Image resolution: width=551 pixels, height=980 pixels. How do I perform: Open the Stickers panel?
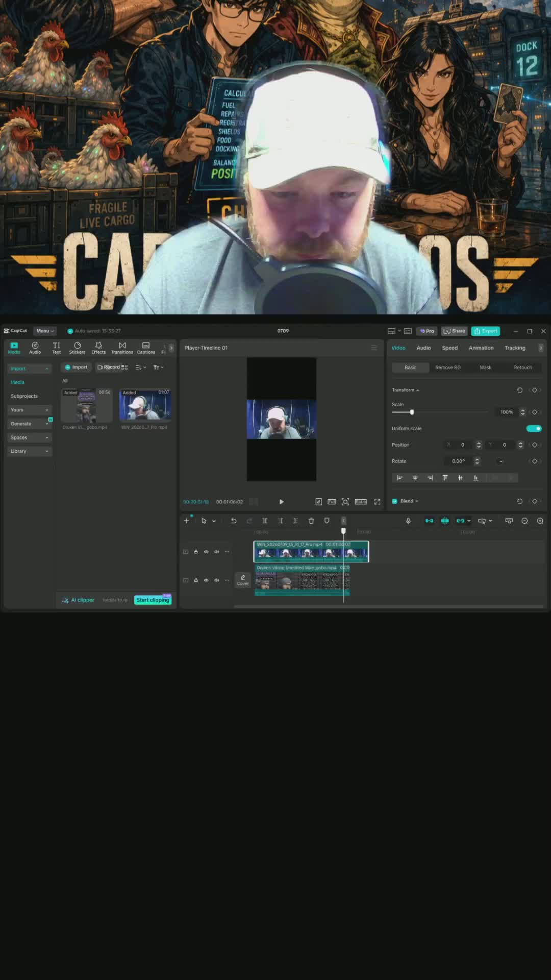click(x=77, y=348)
